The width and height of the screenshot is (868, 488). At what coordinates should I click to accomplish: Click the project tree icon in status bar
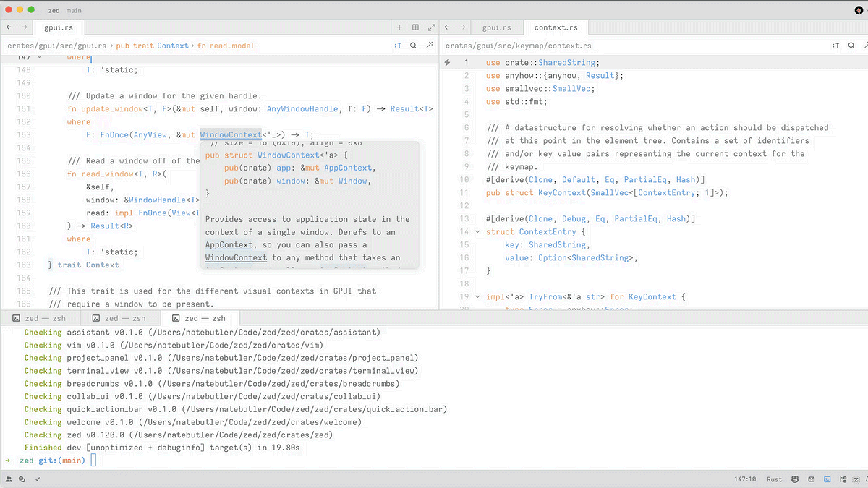point(843,479)
